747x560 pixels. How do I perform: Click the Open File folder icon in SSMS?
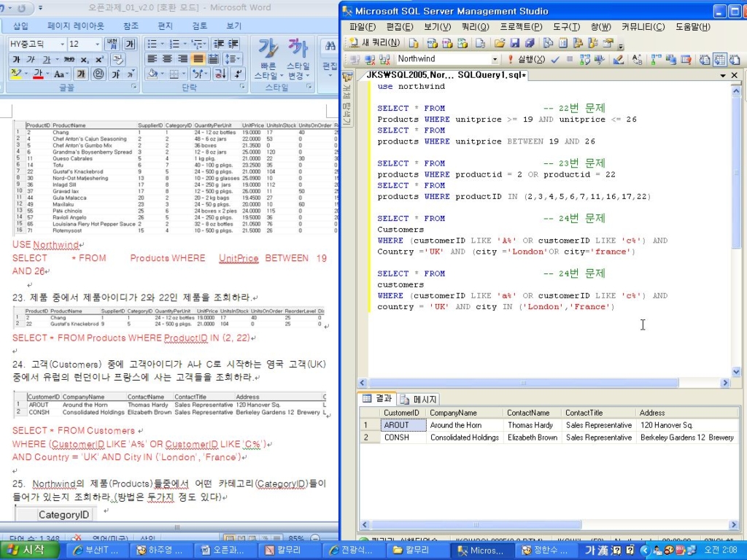(499, 43)
